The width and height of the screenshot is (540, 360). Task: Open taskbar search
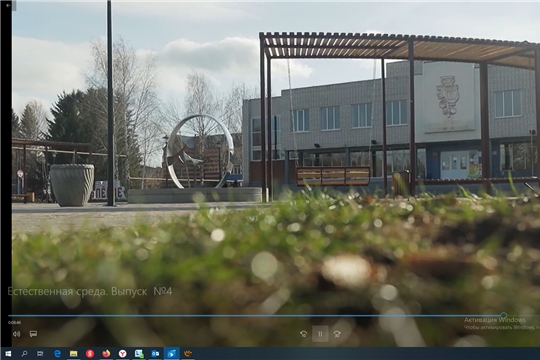24,354
